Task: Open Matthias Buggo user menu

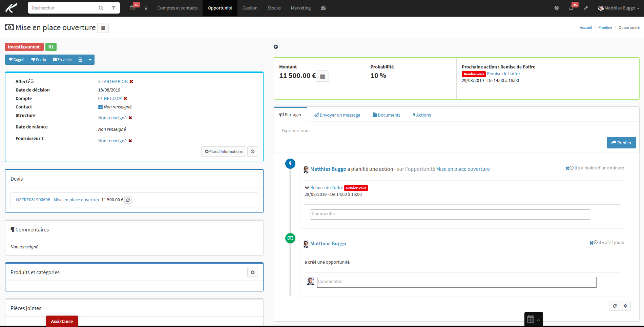Action: [619, 8]
